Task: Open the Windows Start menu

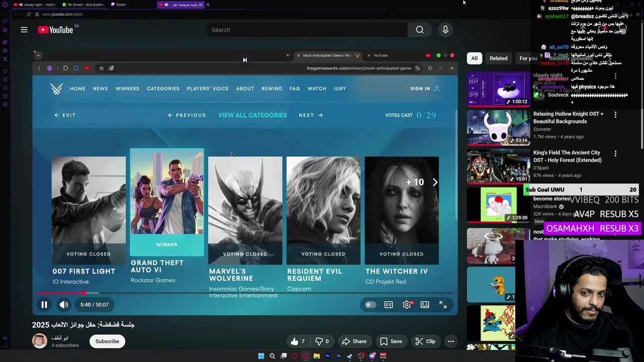Action: (x=261, y=356)
